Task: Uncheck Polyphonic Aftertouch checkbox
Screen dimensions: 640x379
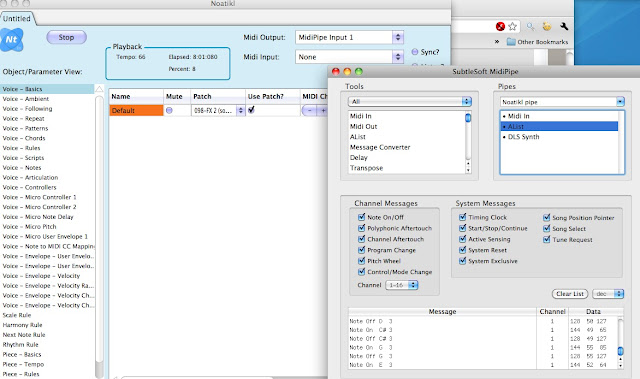Action: 361,228
